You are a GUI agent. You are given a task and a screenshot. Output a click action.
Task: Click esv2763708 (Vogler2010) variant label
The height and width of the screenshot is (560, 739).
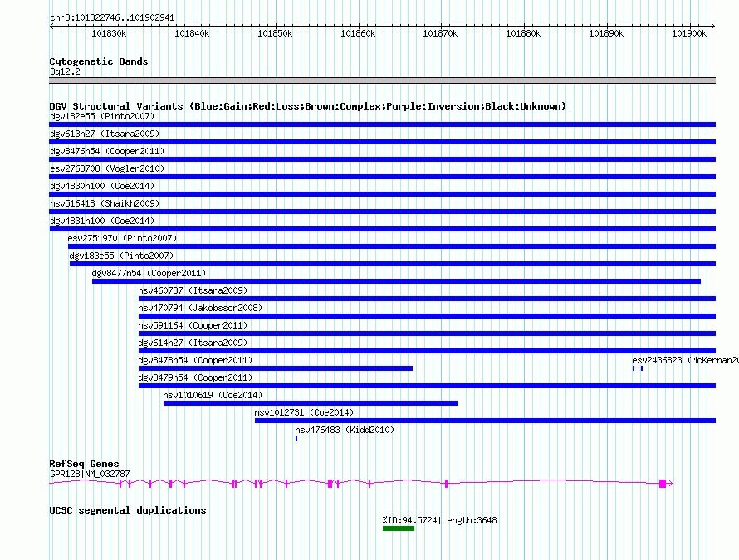coord(107,168)
